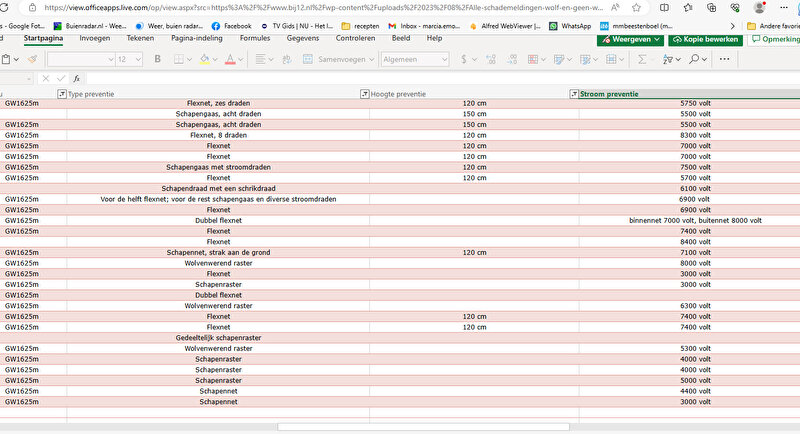Click the AutoSum sigma icon

pos(642,60)
